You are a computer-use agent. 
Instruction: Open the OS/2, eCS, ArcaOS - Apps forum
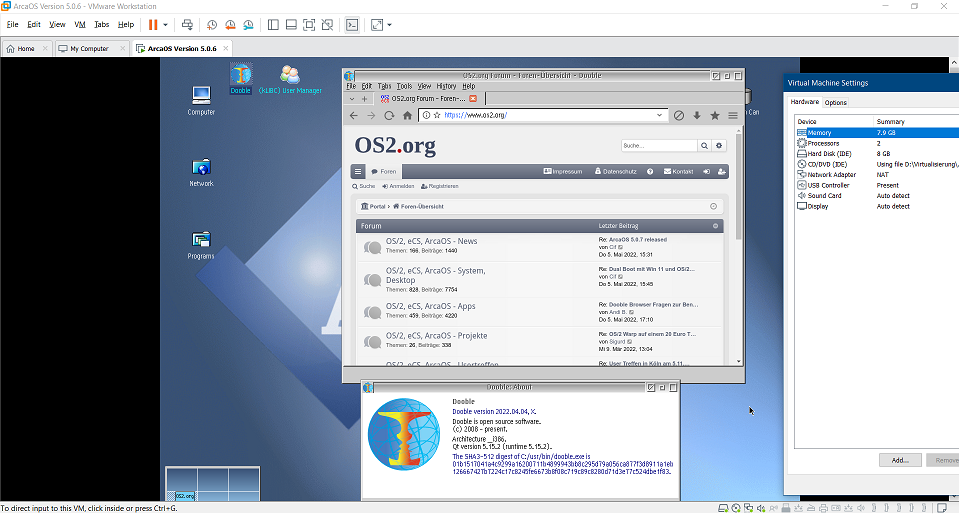point(431,306)
